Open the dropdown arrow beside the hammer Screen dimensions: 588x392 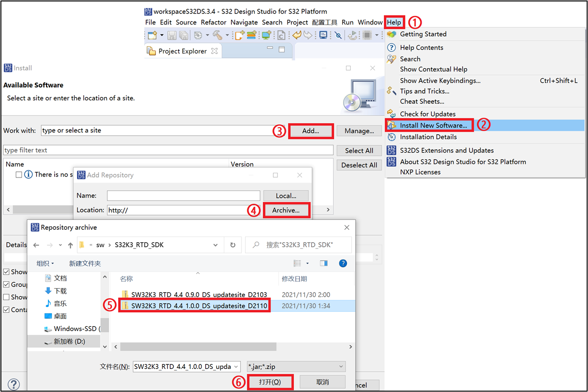[227, 35]
